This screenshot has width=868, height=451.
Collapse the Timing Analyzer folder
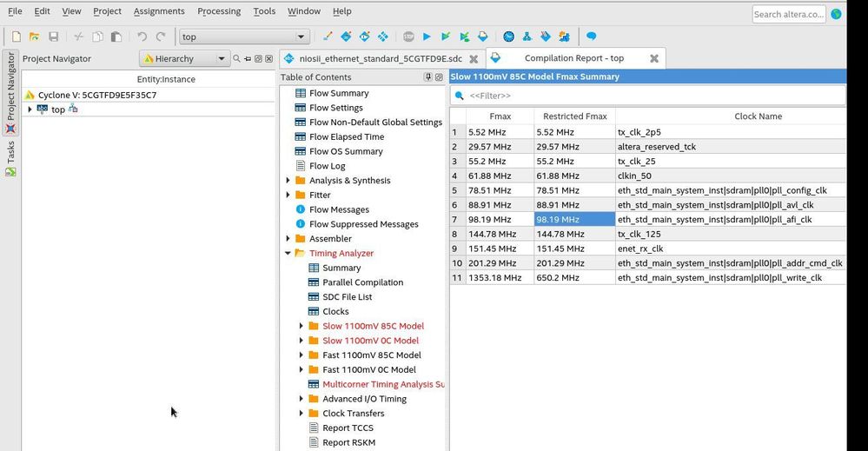coord(288,254)
